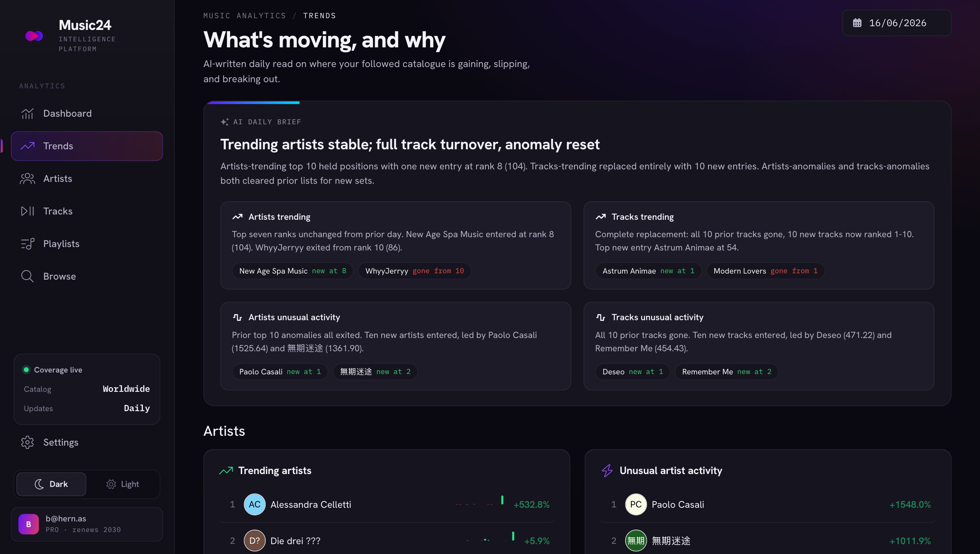Open Playlists from the sidebar
The width and height of the screenshot is (980, 554).
tap(87, 244)
